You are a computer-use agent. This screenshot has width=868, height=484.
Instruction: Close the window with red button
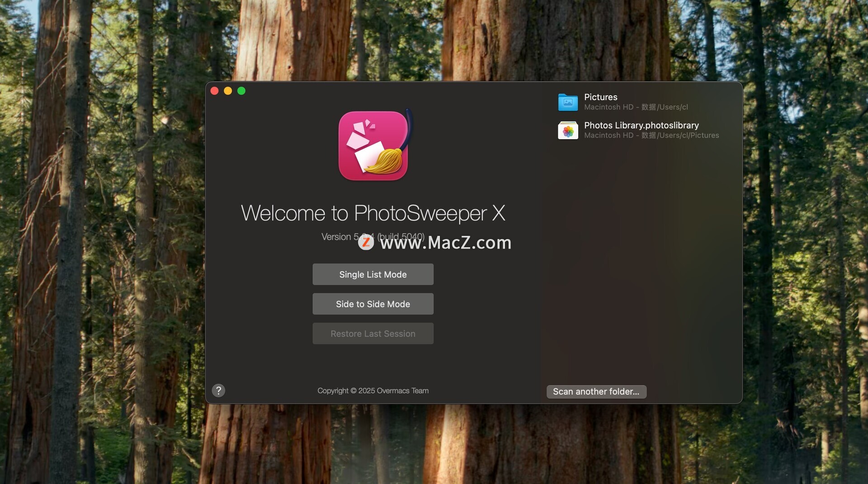click(x=215, y=91)
